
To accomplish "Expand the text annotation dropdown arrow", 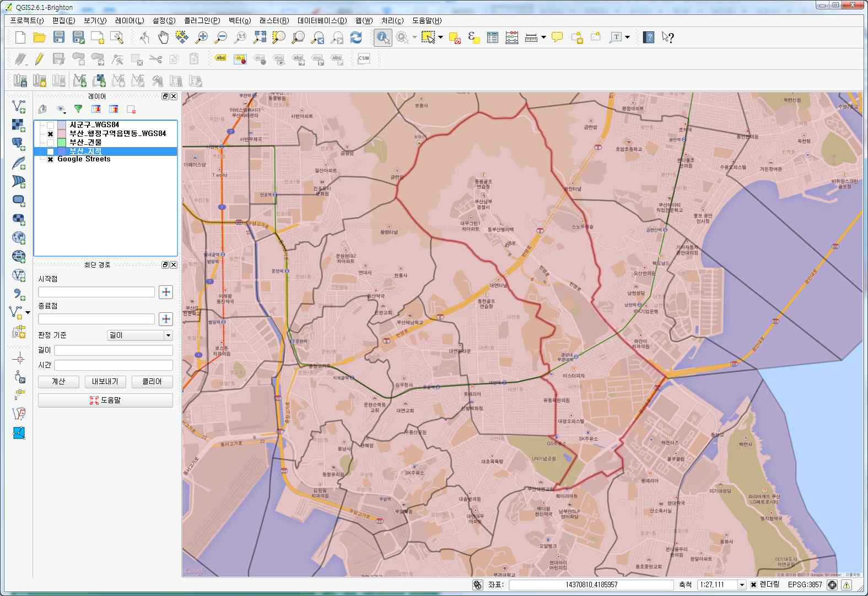I will (627, 37).
